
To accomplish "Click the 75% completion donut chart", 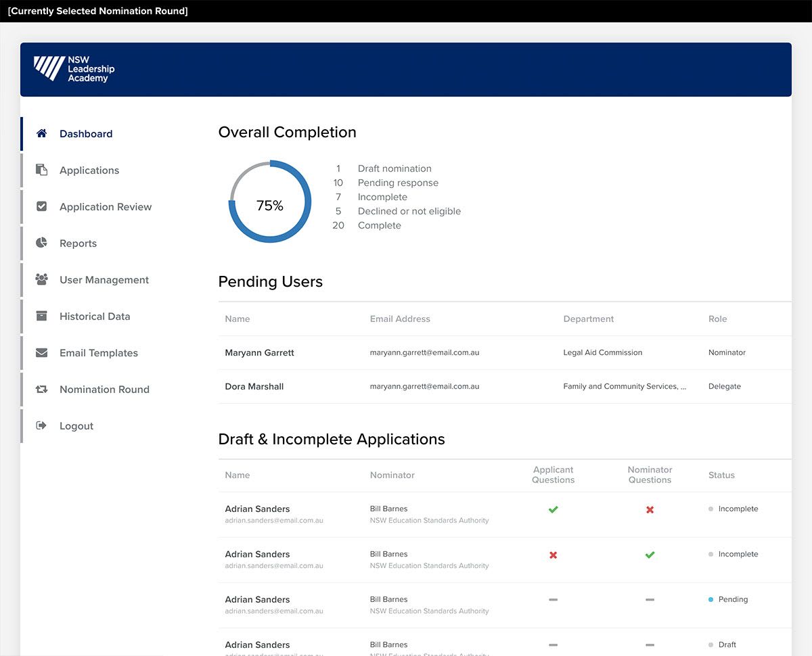I will [269, 202].
